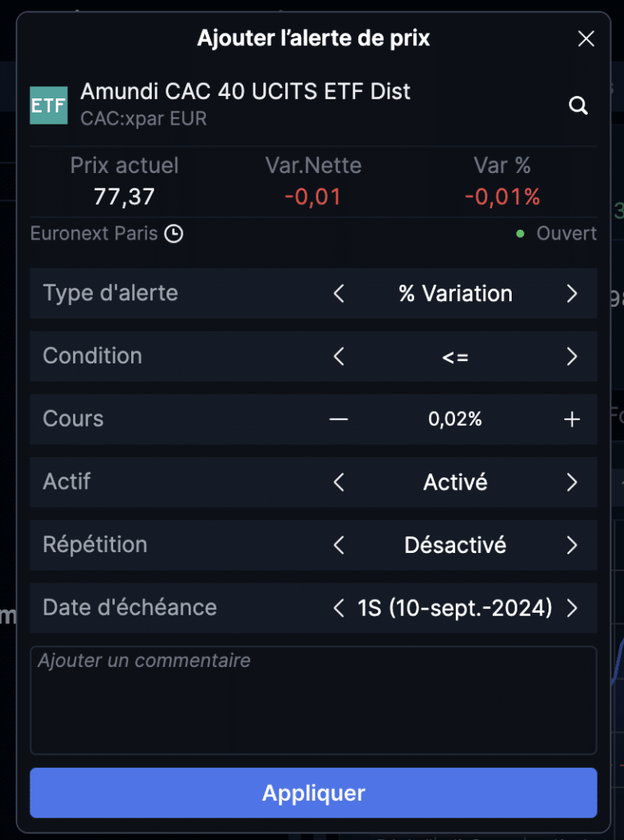This screenshot has width=624, height=840.
Task: Toggle Répétition using the right arrow
Action: [x=572, y=546]
